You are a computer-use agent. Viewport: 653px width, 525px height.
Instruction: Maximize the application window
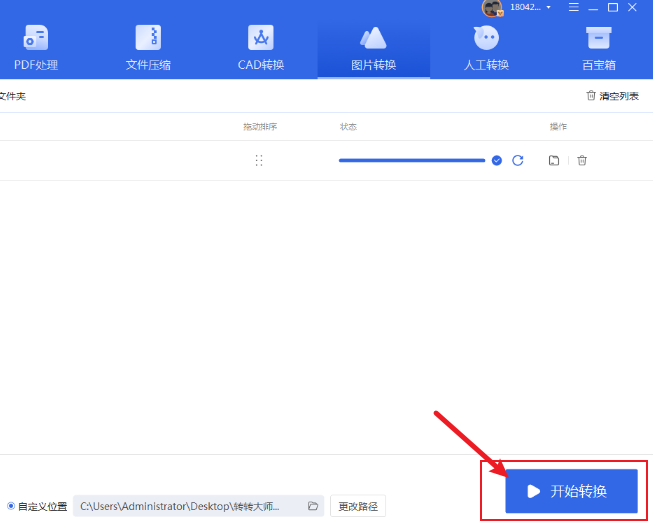pos(613,7)
